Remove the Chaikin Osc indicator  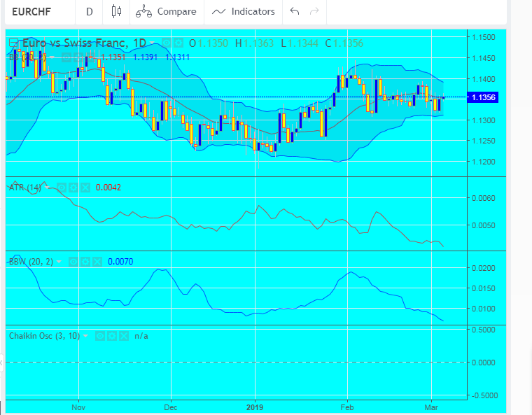[x=124, y=336]
